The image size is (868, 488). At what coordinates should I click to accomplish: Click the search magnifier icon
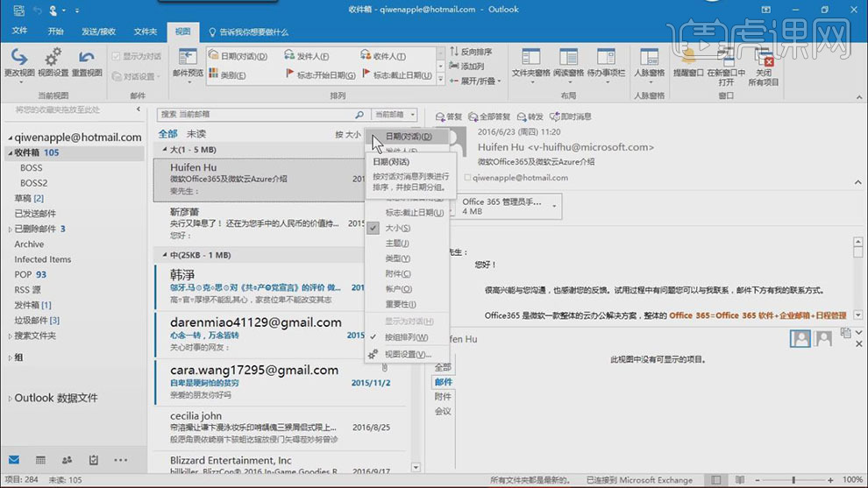click(x=359, y=115)
